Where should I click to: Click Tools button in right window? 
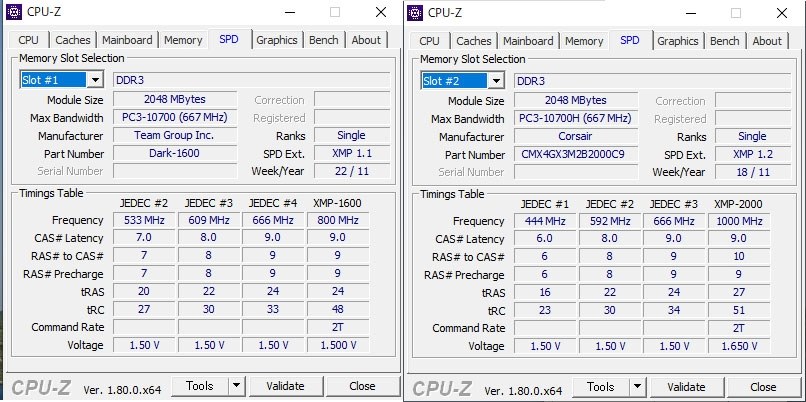coord(601,387)
